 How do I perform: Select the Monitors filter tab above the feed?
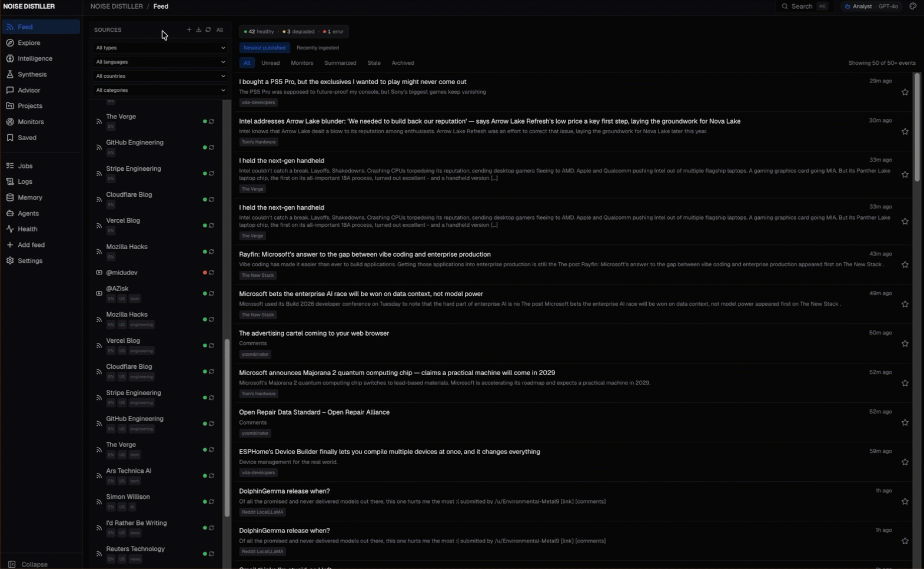coord(302,63)
